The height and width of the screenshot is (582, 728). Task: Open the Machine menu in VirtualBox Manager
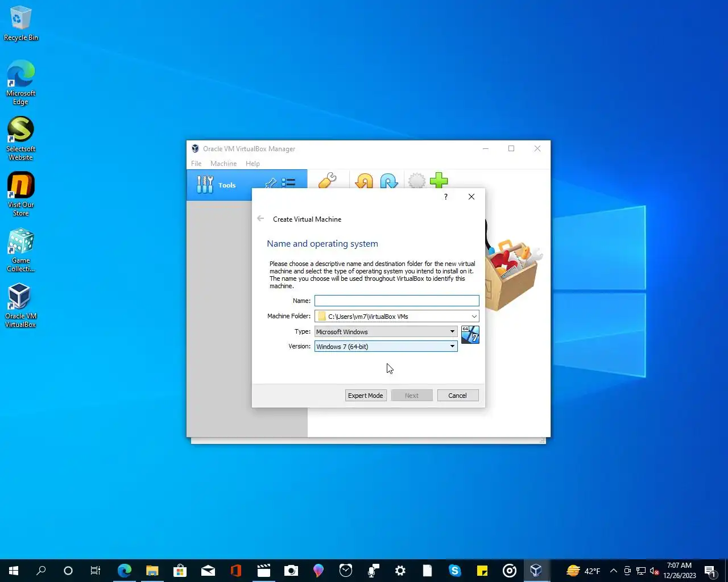tap(224, 164)
